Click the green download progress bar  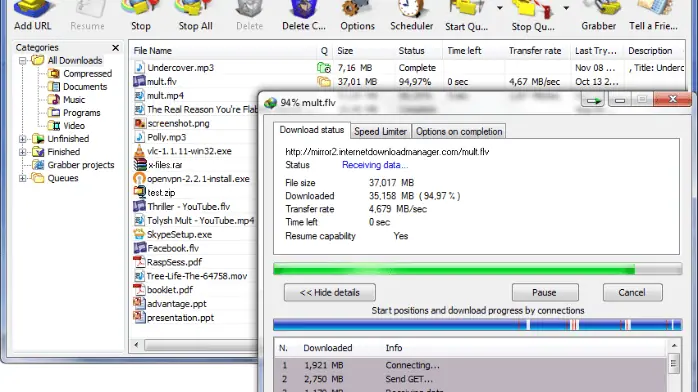(478, 269)
